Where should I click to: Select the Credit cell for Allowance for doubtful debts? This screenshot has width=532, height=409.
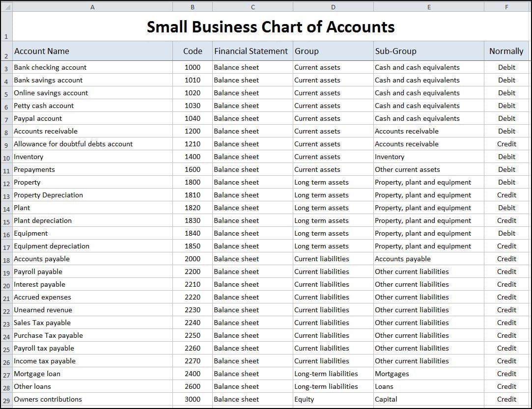pos(506,144)
